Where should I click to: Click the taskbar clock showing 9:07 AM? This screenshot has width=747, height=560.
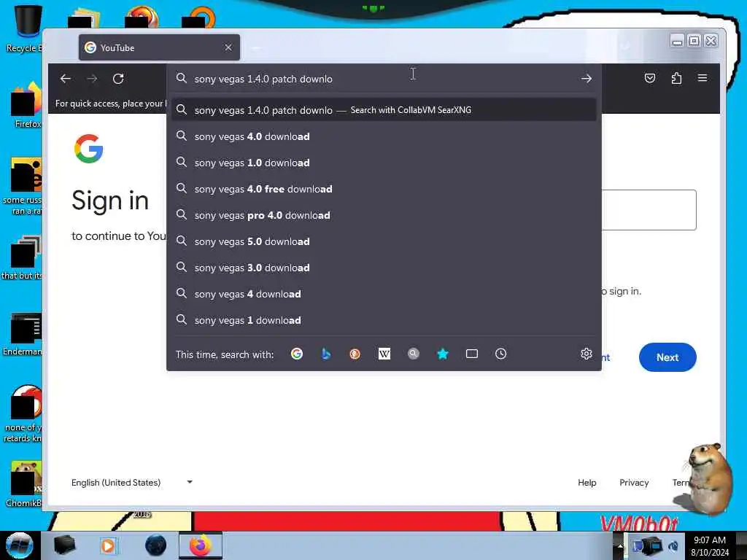click(x=710, y=545)
